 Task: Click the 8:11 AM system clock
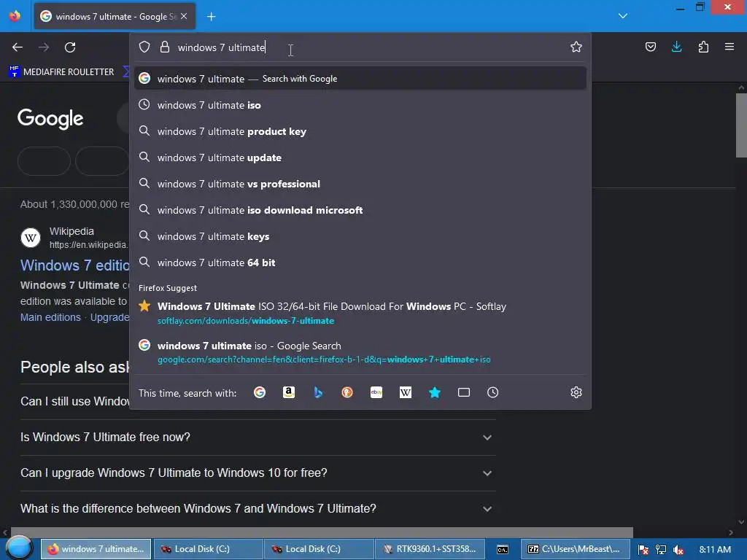coord(715,550)
